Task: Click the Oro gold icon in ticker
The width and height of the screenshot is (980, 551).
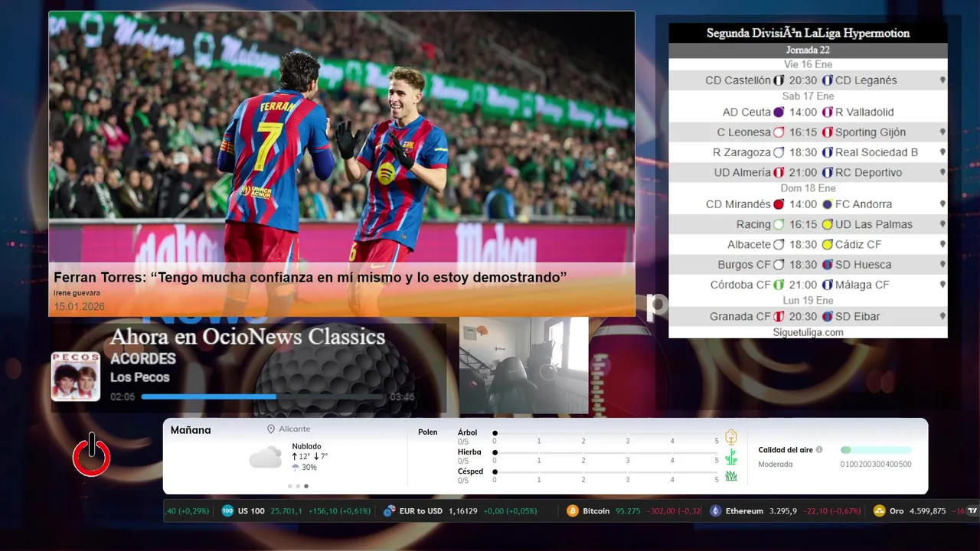Action: tap(880, 510)
